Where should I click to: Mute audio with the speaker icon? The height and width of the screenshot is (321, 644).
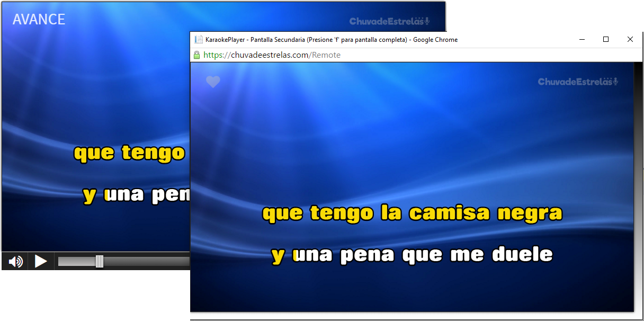[16, 261]
